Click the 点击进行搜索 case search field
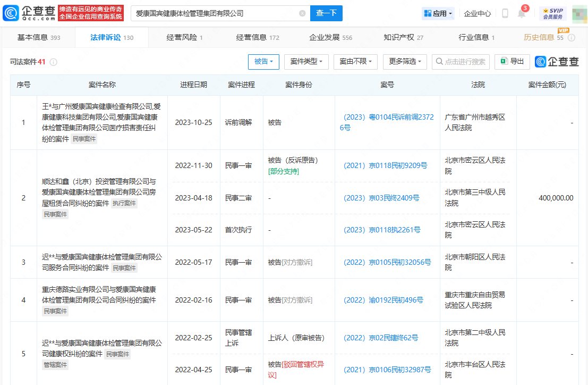 (x=461, y=62)
